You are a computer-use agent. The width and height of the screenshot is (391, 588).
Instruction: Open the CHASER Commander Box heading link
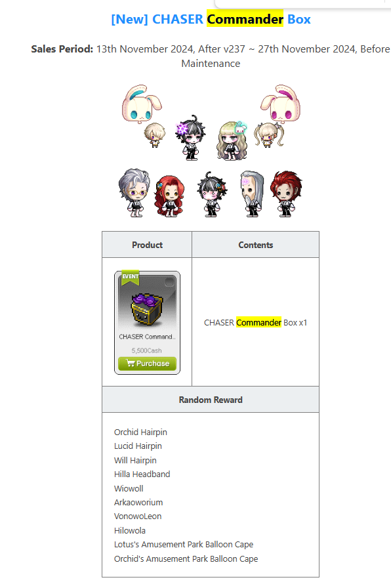click(x=211, y=19)
